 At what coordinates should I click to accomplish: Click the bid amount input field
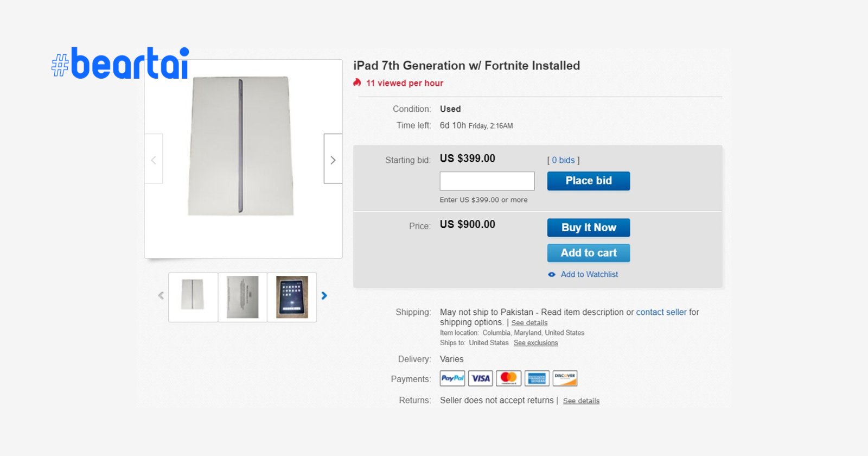[487, 181]
